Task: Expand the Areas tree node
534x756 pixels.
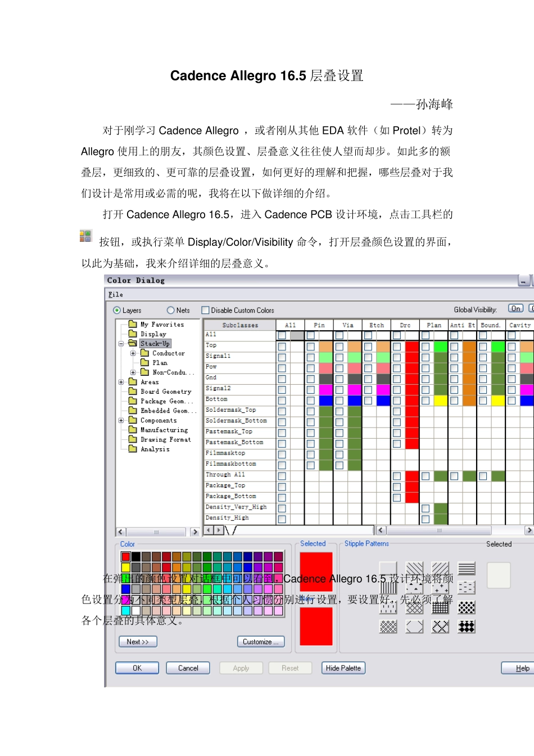Action: point(121,382)
